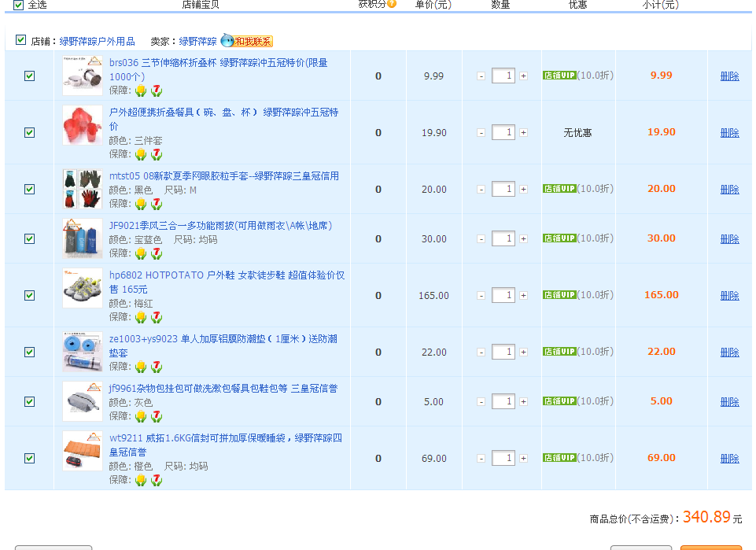756x550 pixels.
Task: Open the JF9021 poncho product title
Action: click(x=220, y=226)
